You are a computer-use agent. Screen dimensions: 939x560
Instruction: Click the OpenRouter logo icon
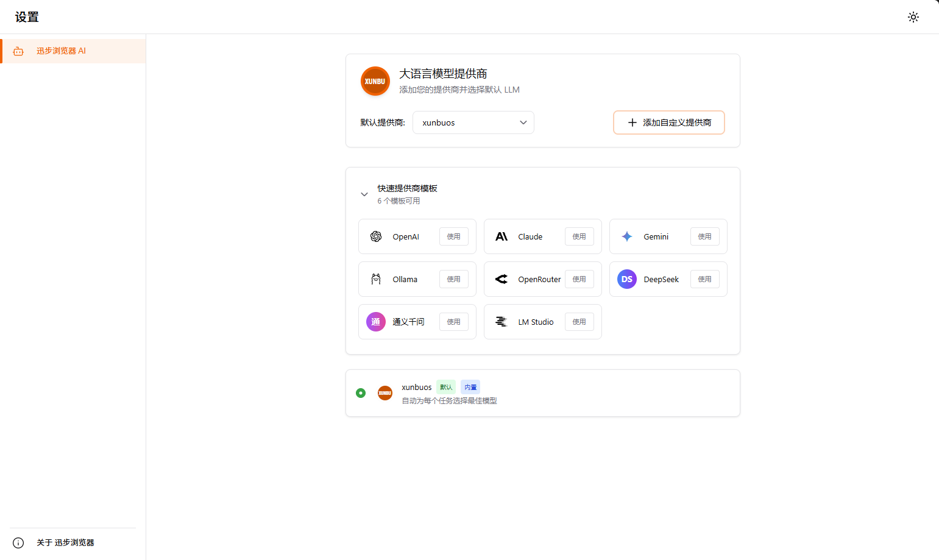[501, 279]
